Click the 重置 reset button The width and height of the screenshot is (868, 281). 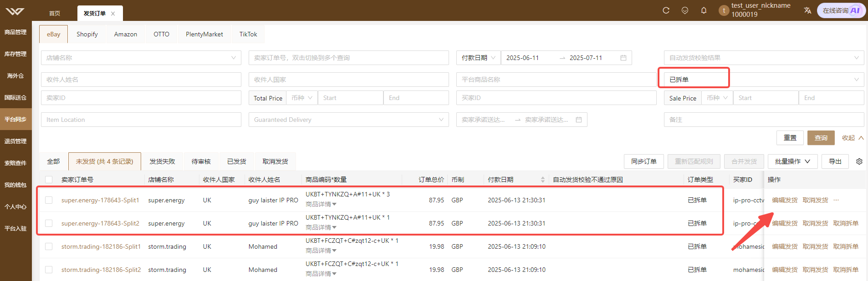(790, 138)
